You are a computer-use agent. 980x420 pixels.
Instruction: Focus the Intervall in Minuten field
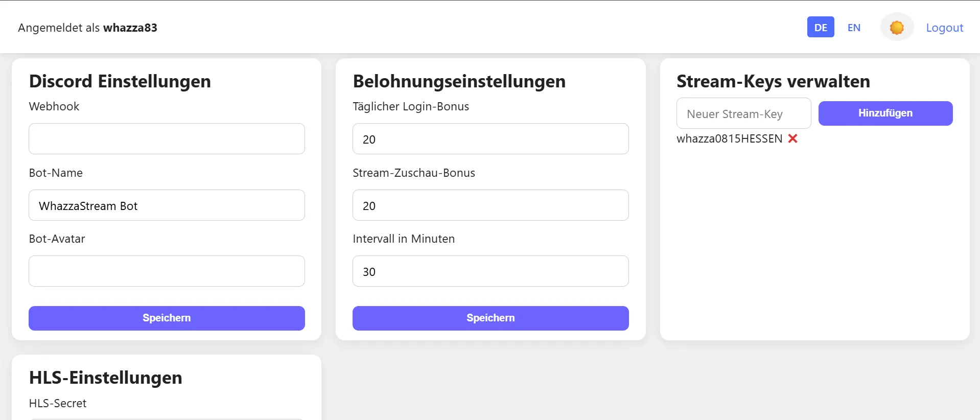[x=491, y=271]
